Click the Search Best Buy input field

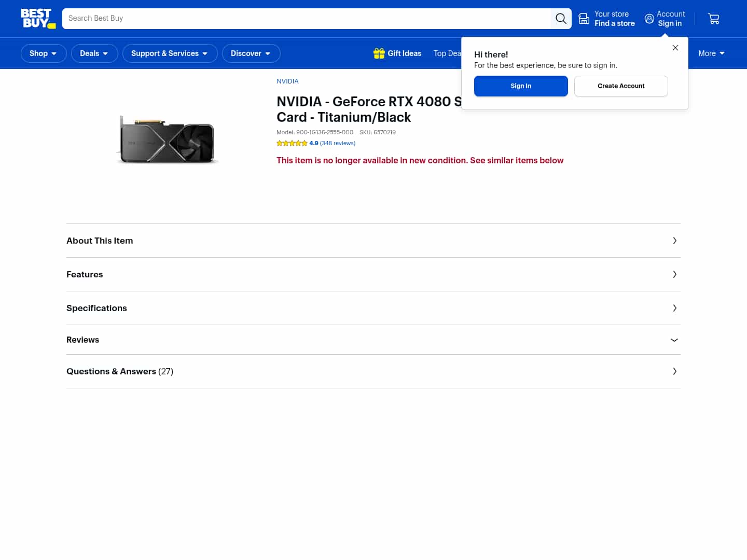(307, 19)
